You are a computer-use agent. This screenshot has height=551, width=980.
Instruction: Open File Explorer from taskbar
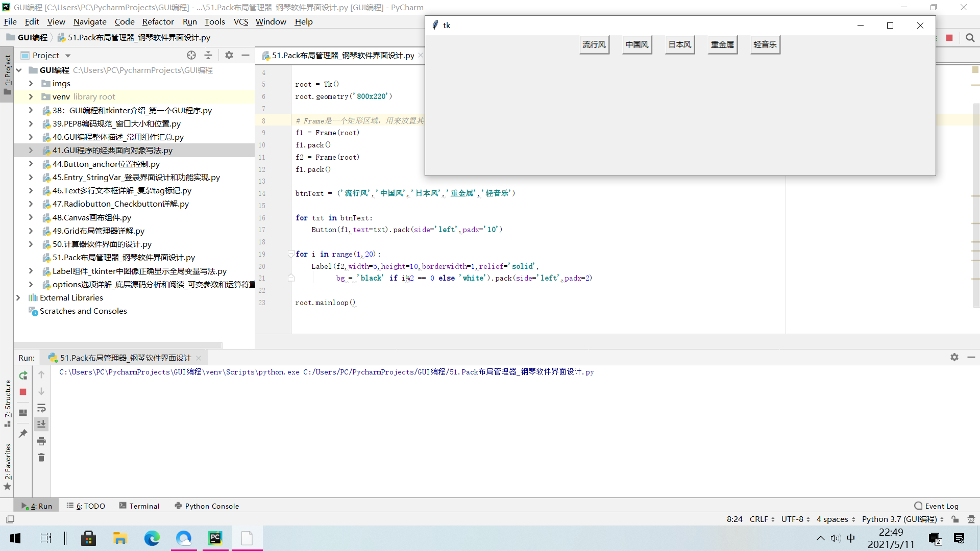click(x=120, y=538)
